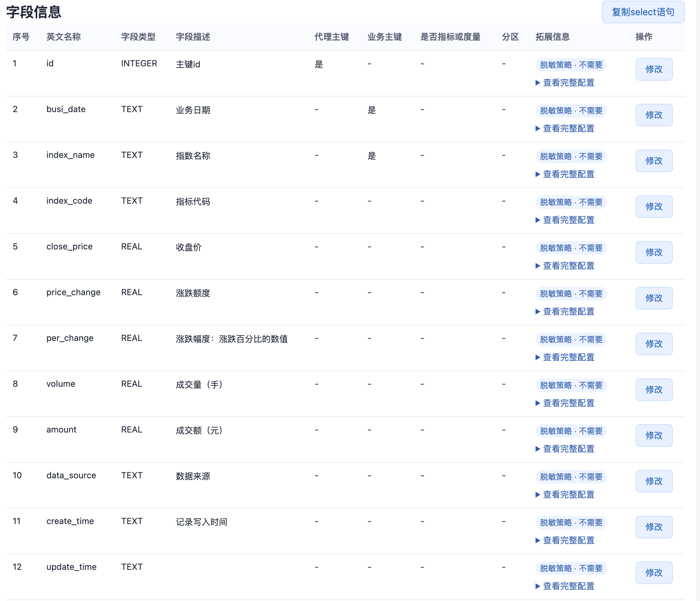This screenshot has width=700, height=601.
Task: Click the 是 value in id row
Action: 319,64
